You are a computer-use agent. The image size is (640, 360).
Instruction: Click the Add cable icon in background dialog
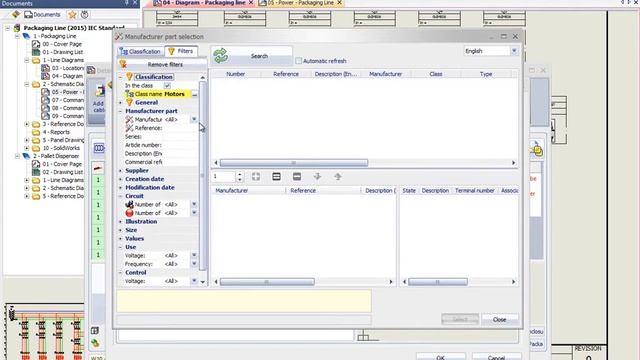click(x=99, y=92)
